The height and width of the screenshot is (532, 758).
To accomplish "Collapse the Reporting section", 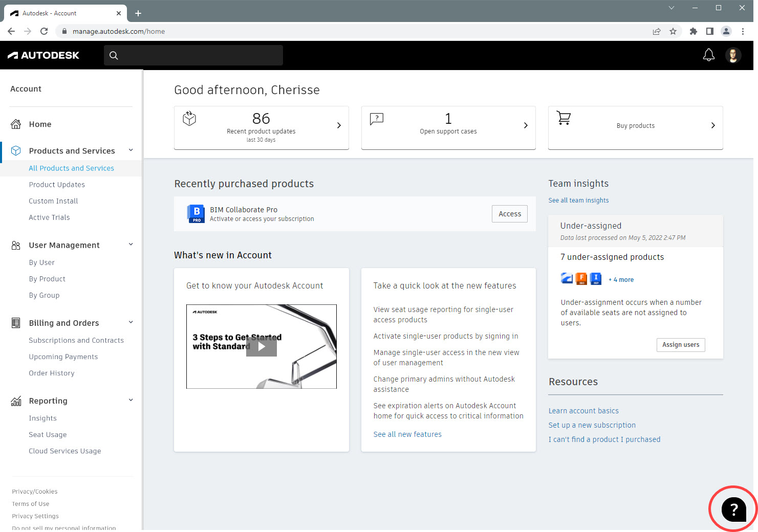I will [131, 400].
